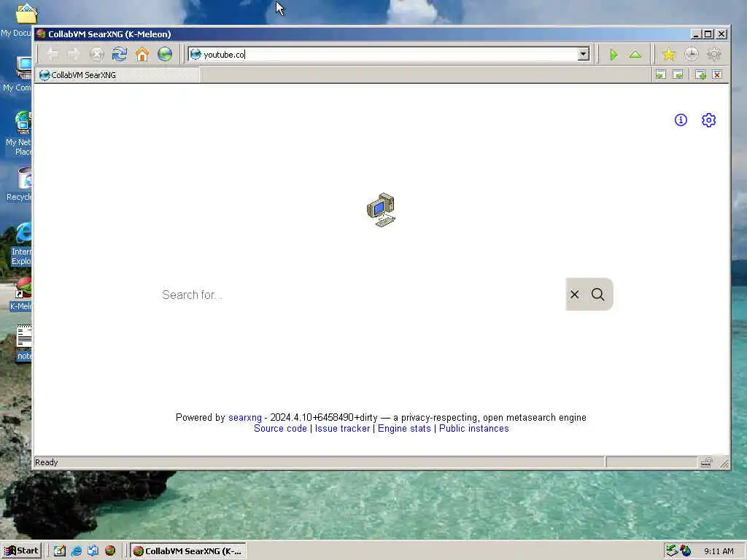Open the Windows Start menu
Viewport: 747px width, 560px height.
22,551
